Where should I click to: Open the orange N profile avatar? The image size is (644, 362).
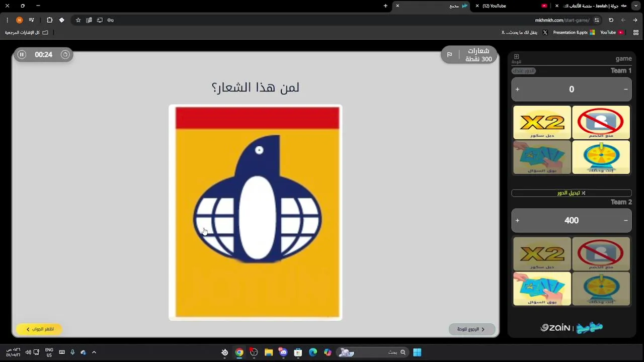pos(19,20)
